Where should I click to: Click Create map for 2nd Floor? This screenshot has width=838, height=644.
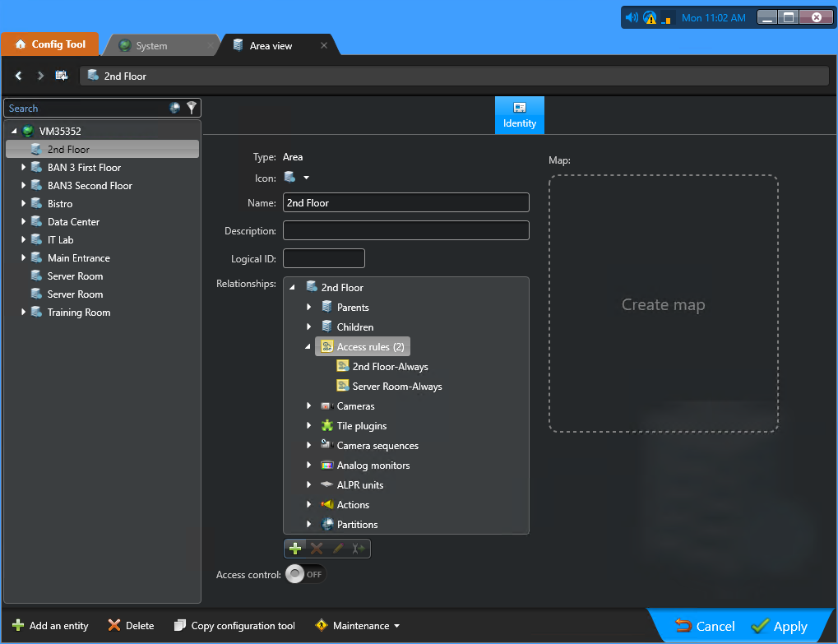coord(663,303)
